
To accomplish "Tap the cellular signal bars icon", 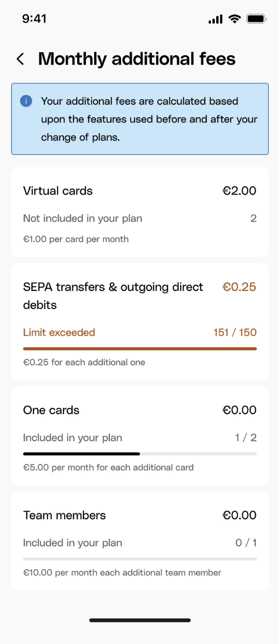I will click(x=215, y=19).
